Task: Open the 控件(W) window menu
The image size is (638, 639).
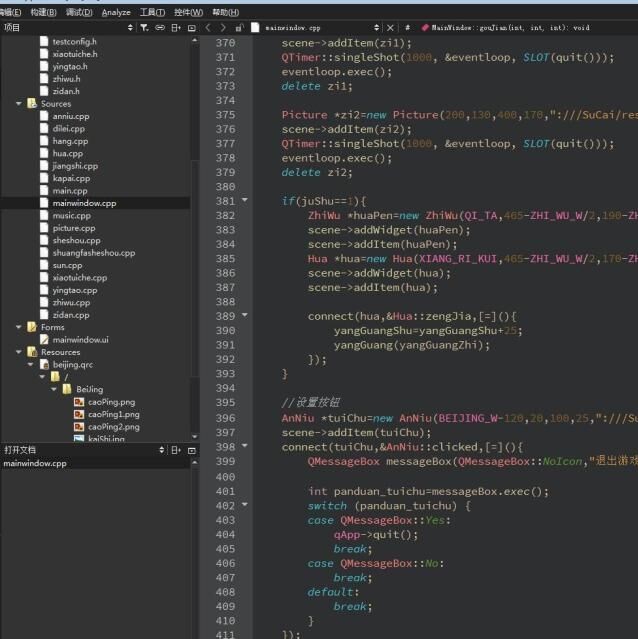Action: click(188, 12)
